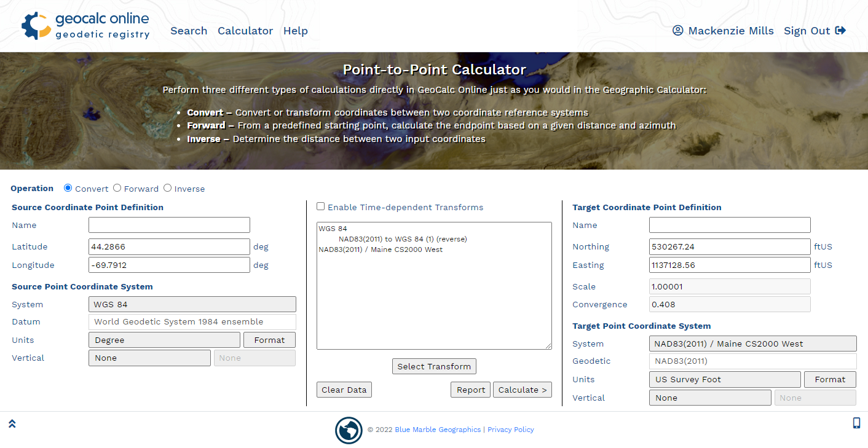
Task: Click the source Datum World Geodetic System field
Action: [x=192, y=321]
